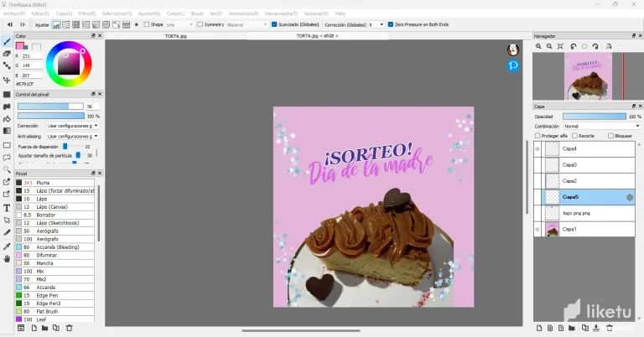
Task: Open the Combinación blend mode dropdown
Action: coord(602,127)
